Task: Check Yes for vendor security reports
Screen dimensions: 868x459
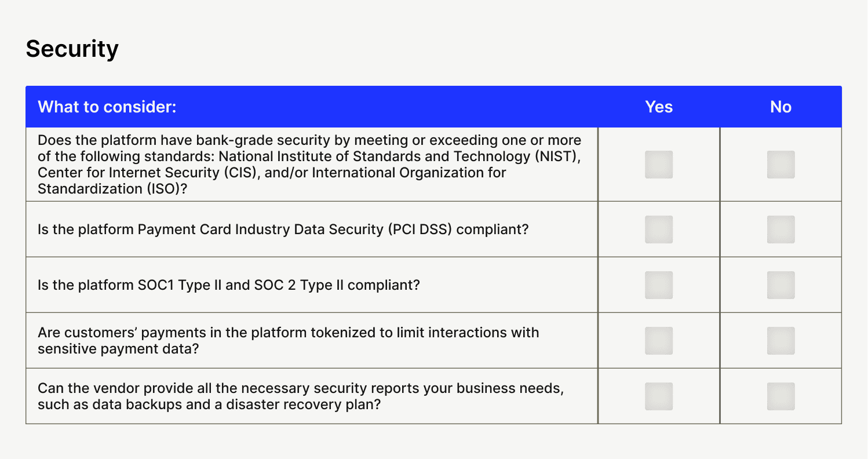Action: pyautogui.click(x=659, y=396)
